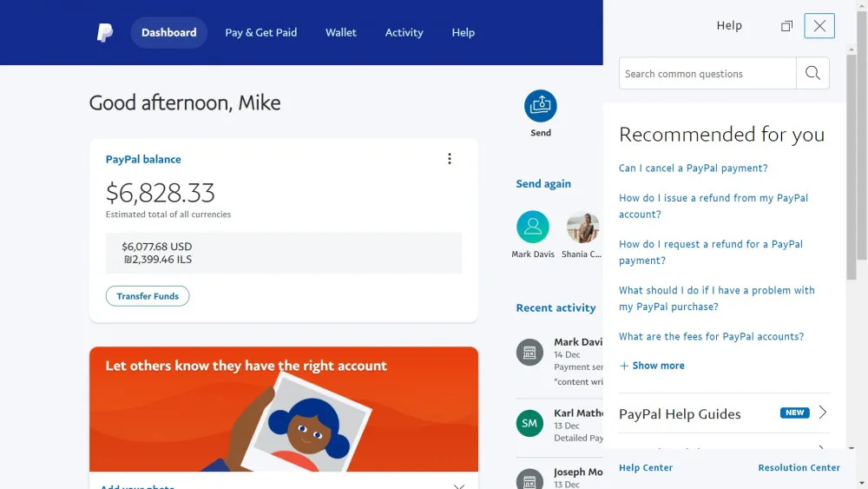The width and height of the screenshot is (868, 489).
Task: Select Shania C. contact photo
Action: pos(582,227)
